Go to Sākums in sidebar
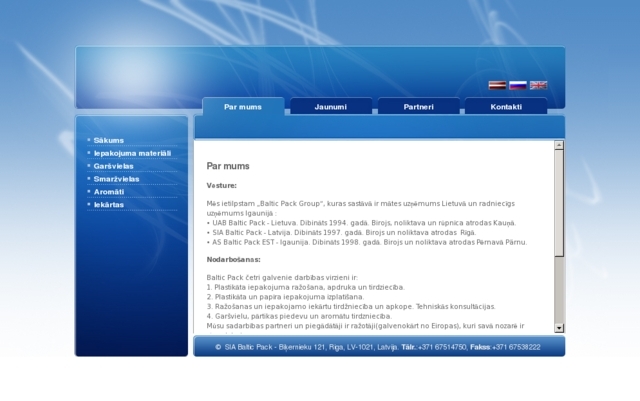 [109, 140]
